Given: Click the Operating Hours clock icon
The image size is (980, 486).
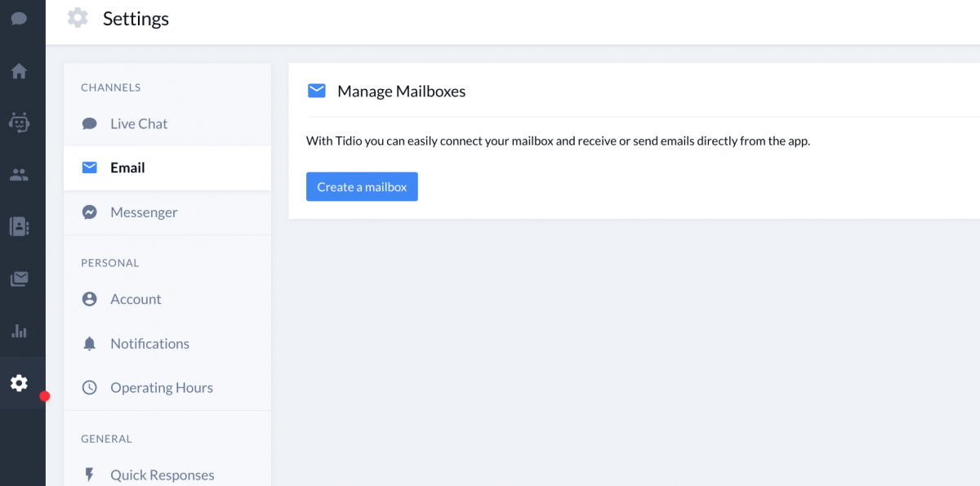Looking at the screenshot, I should 90,388.
